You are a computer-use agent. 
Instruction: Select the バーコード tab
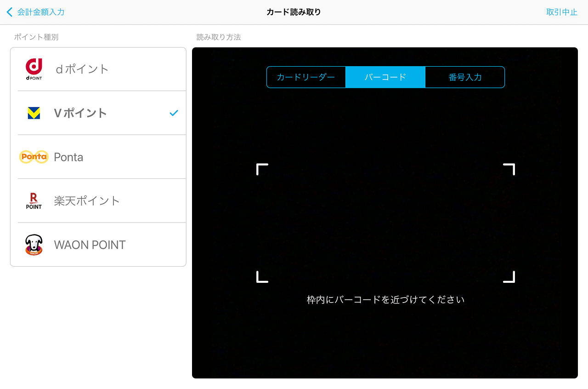point(385,77)
